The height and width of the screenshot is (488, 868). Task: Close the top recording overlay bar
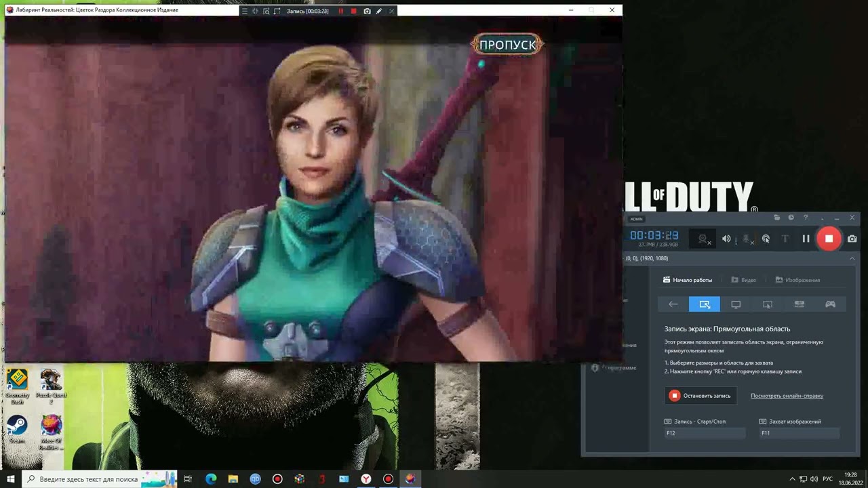[391, 11]
